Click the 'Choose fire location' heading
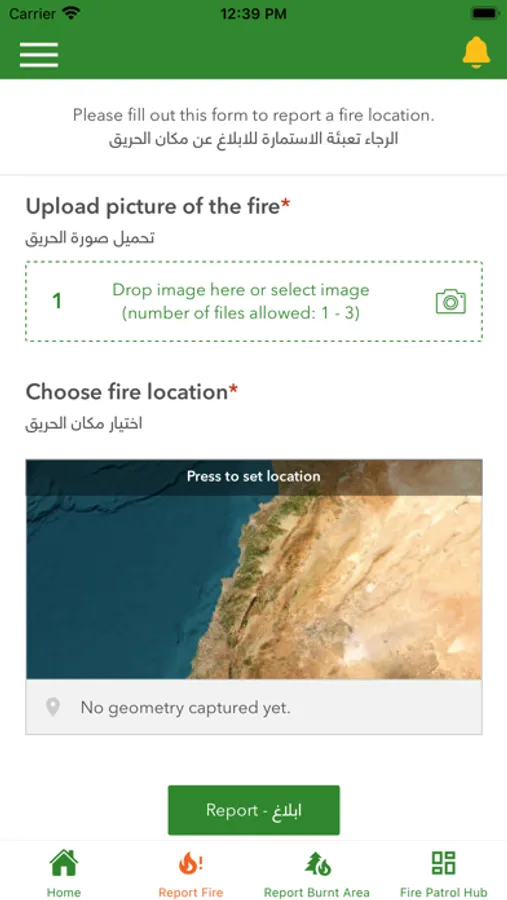507x900 pixels. (x=132, y=392)
